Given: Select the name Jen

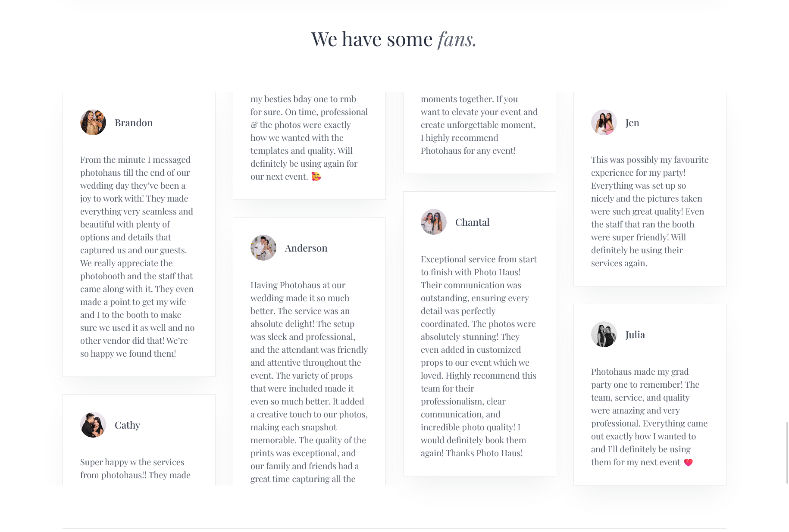Looking at the screenshot, I should 632,123.
